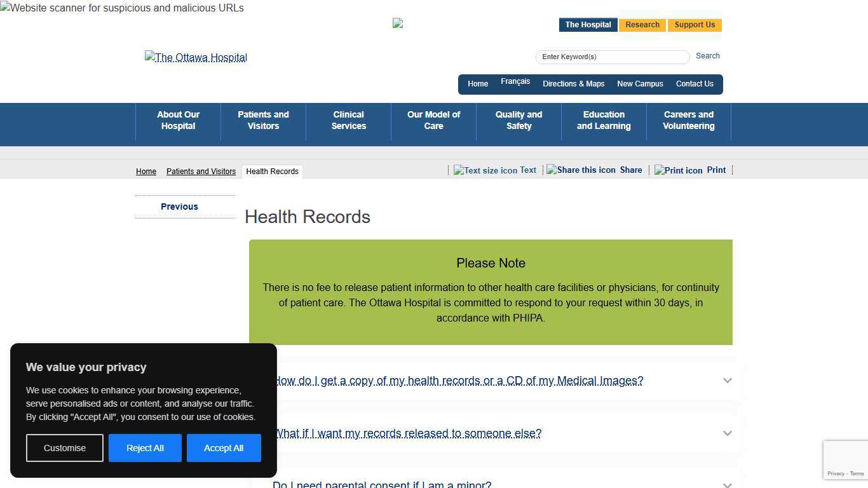Open the Customise cookie settings
868x488 pixels.
click(x=64, y=448)
